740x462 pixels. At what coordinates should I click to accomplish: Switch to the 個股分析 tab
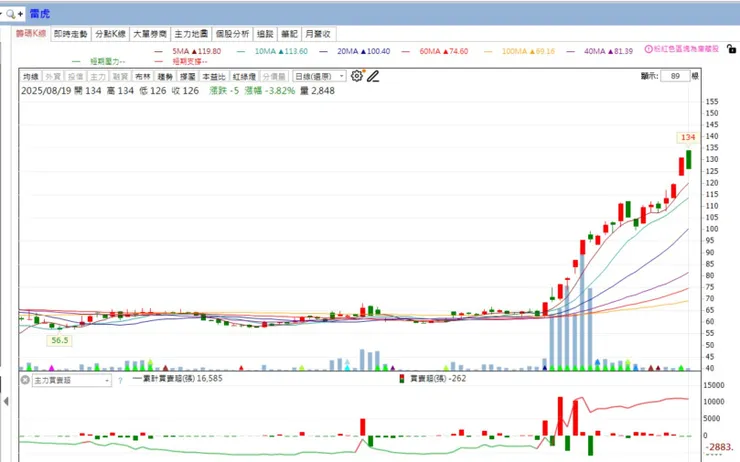(233, 34)
